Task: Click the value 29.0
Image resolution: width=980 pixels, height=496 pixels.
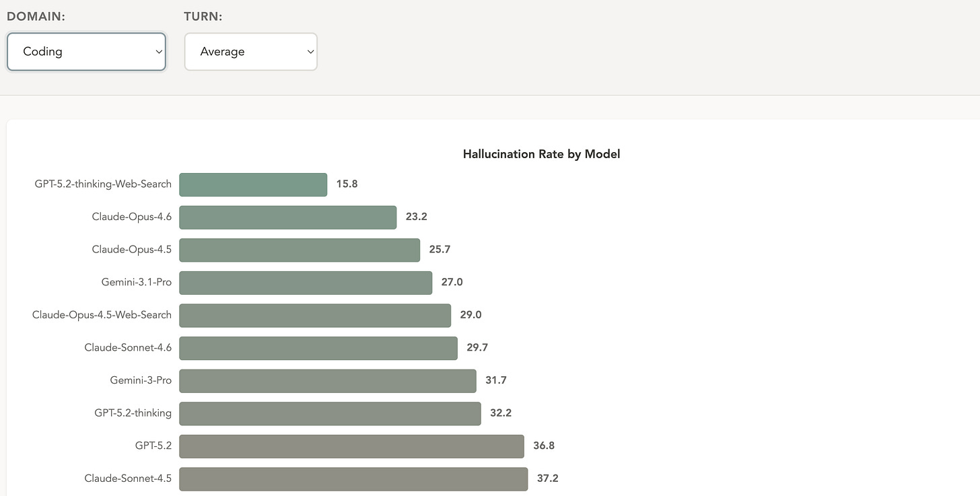Action: pos(470,315)
